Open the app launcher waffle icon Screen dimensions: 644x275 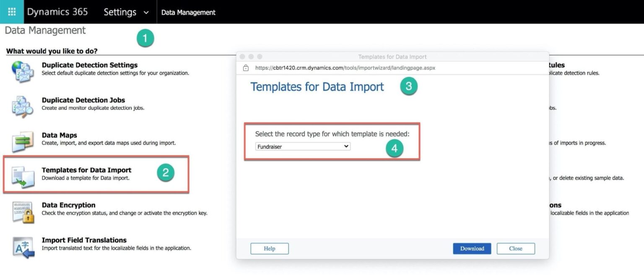12,12
